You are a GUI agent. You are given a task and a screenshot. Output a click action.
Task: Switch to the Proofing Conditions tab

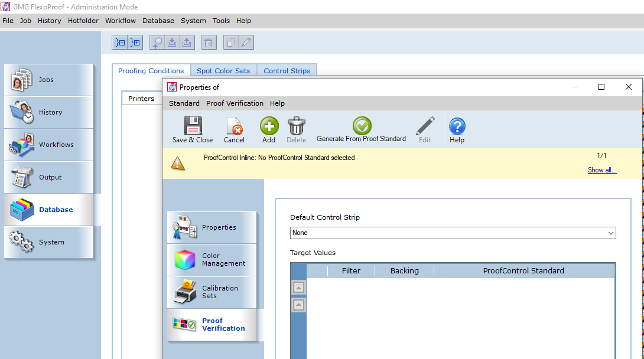[151, 71]
